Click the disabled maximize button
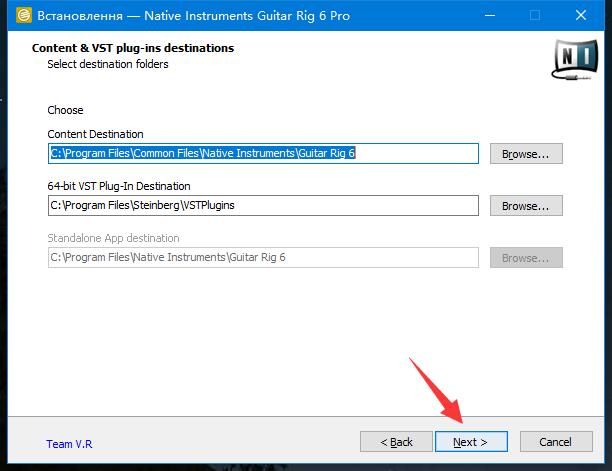 (x=535, y=16)
